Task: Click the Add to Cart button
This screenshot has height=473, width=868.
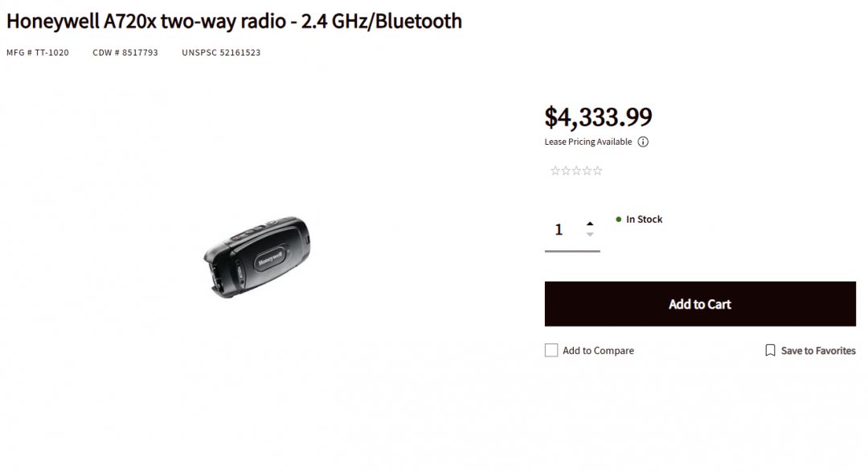Action: 700,304
